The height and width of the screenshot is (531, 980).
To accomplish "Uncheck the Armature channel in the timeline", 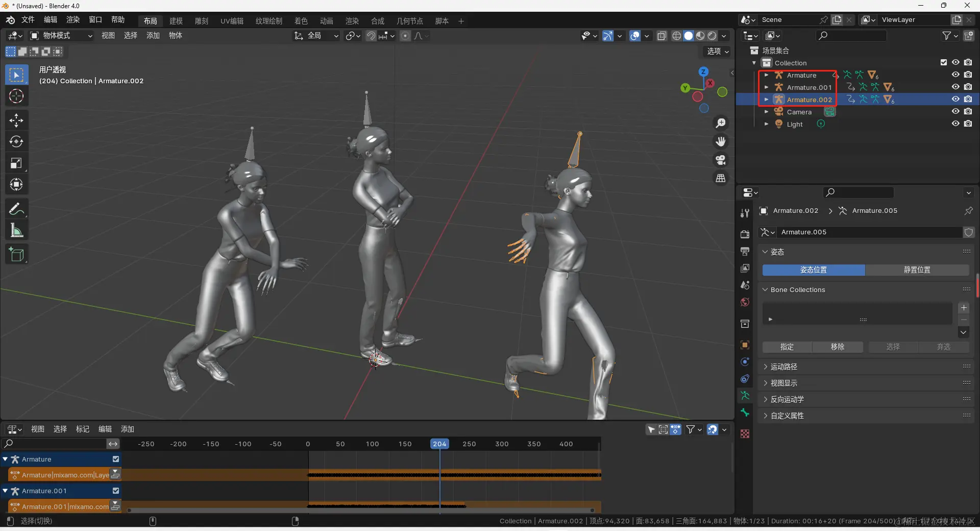I will pyautogui.click(x=116, y=459).
